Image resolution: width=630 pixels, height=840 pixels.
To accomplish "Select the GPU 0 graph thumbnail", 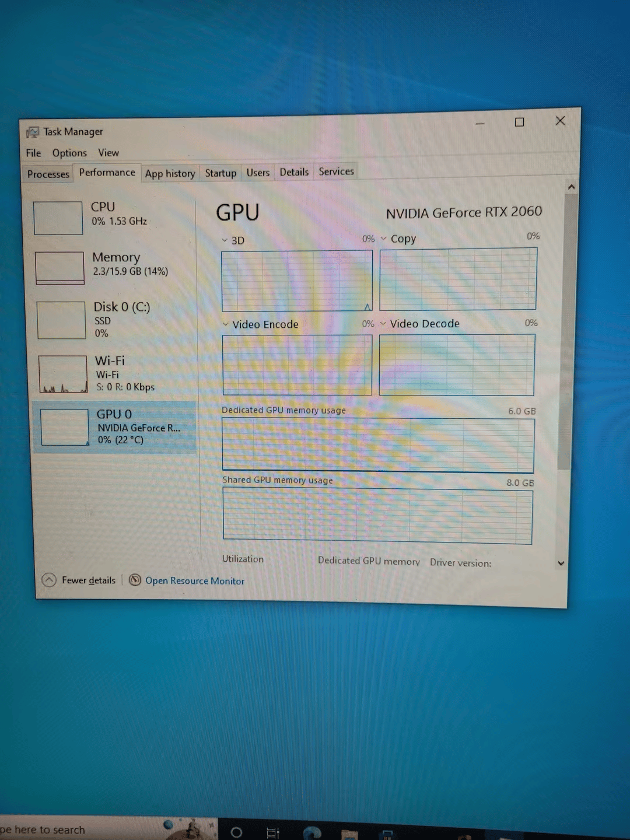I will pyautogui.click(x=65, y=427).
